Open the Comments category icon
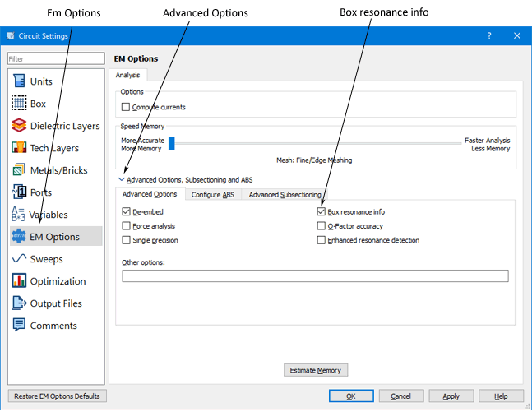 [x=19, y=326]
